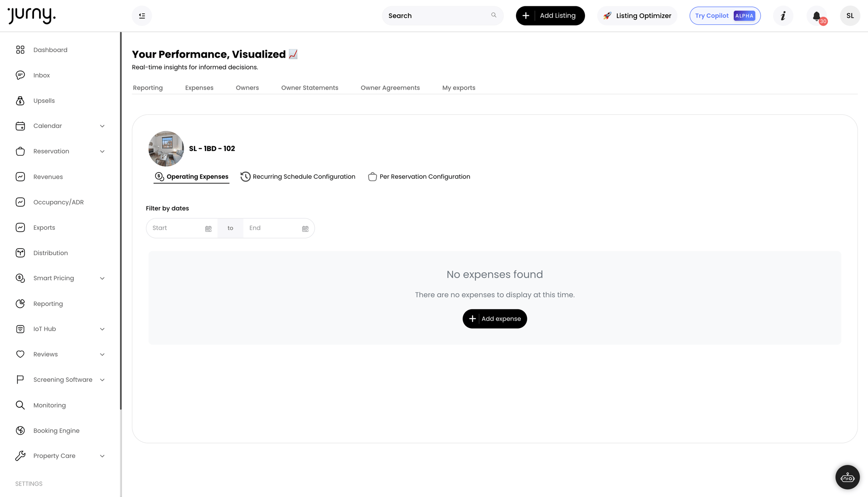This screenshot has width=868, height=497.
Task: Select Upsells in the sidebar
Action: [44, 101]
